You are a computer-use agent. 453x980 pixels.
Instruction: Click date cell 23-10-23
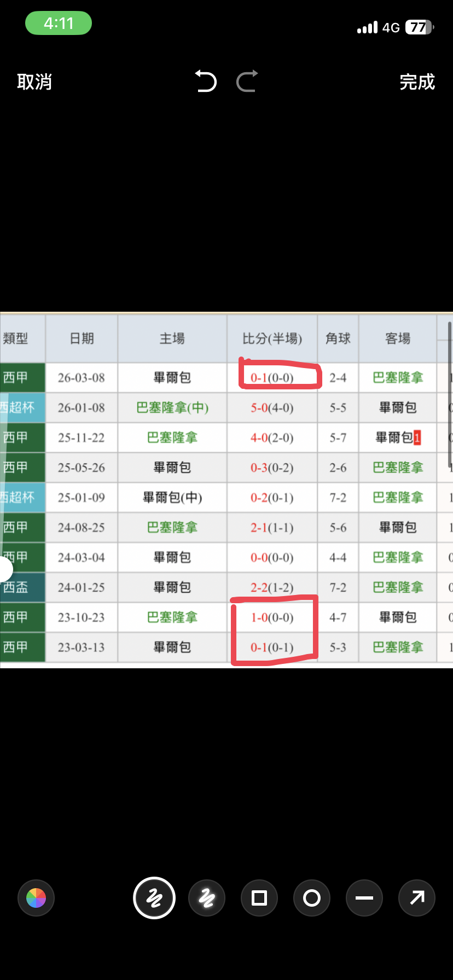[x=81, y=618]
